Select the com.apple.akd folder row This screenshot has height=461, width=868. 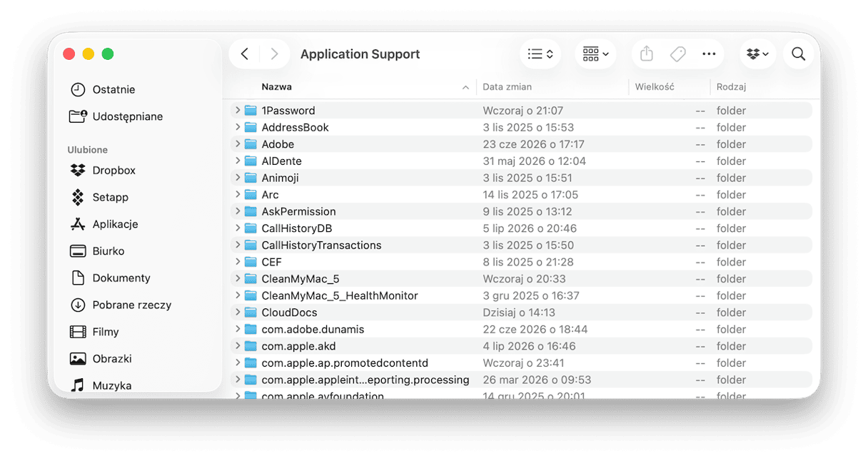tap(521, 346)
